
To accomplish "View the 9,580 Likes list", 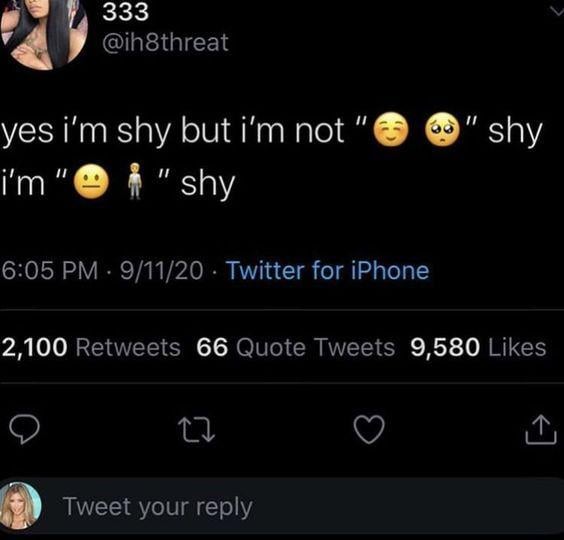I will [x=478, y=347].
